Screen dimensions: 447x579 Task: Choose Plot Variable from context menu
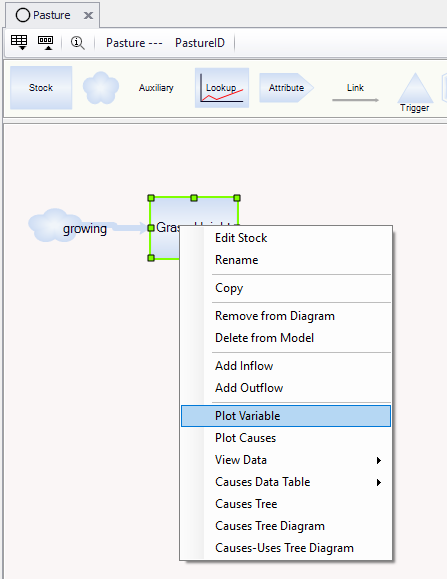coord(286,416)
